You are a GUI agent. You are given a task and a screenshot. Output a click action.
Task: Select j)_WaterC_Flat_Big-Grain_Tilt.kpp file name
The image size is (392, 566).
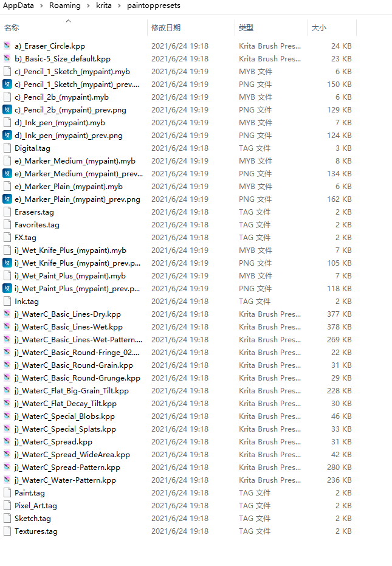(72, 390)
